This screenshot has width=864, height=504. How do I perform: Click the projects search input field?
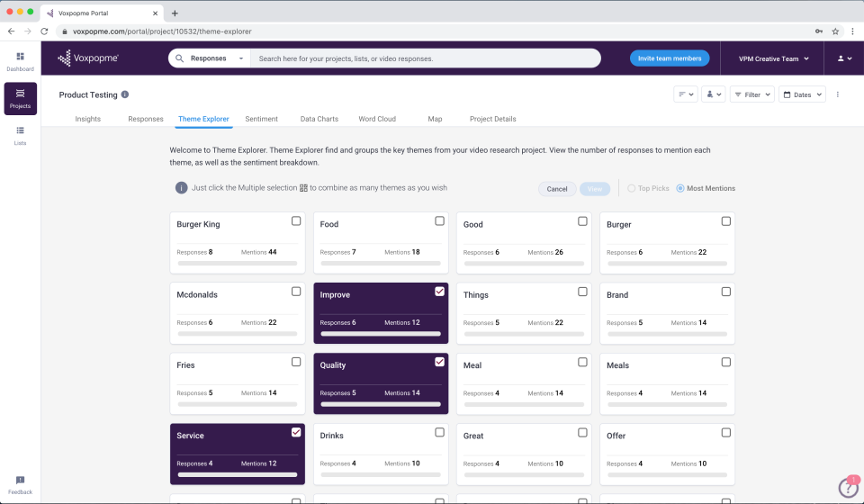pos(426,58)
